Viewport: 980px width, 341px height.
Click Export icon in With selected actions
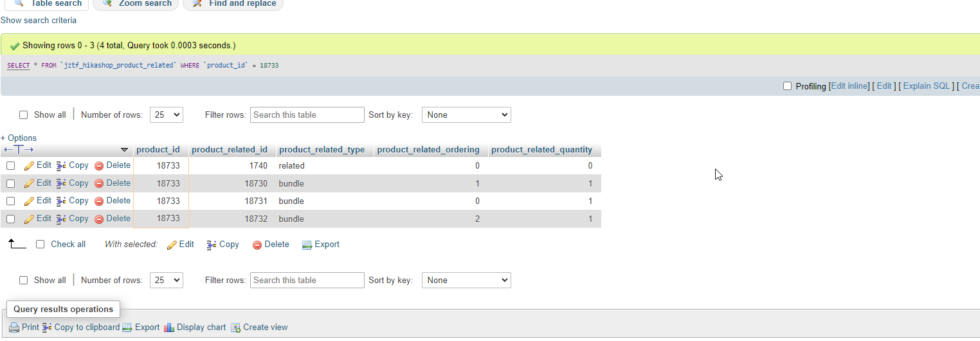(x=307, y=245)
